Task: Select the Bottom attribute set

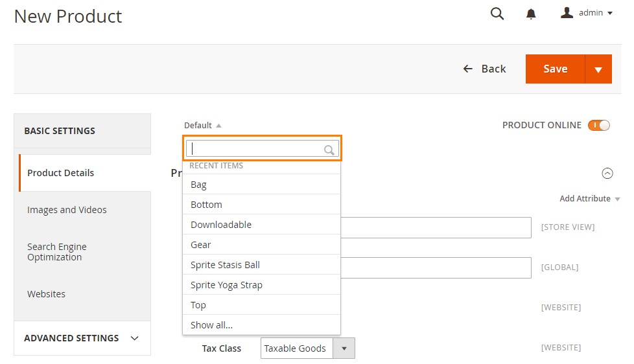Action: [x=262, y=205]
